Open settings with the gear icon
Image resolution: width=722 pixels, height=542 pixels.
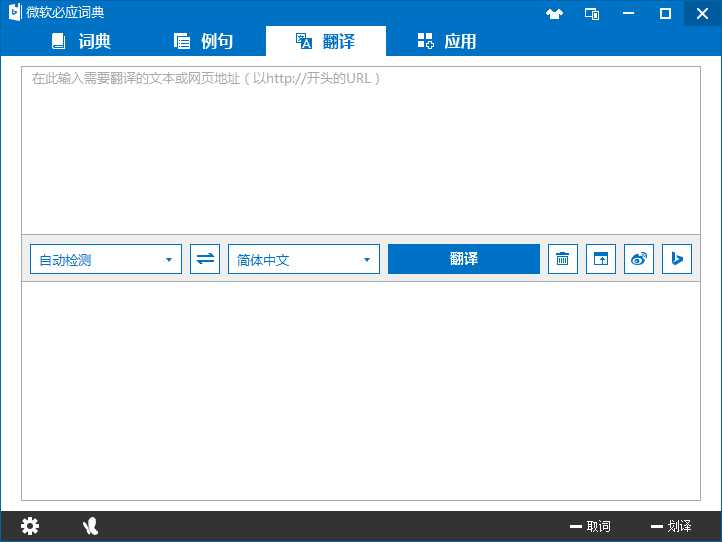[x=30, y=526]
